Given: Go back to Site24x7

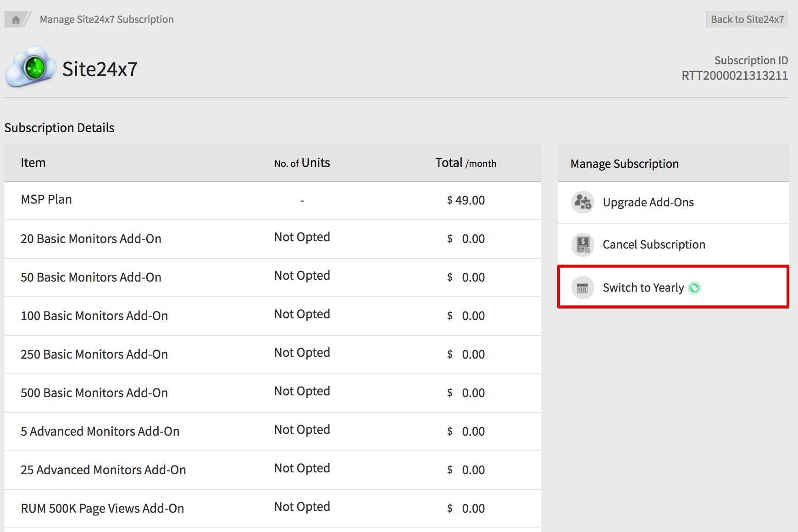Looking at the screenshot, I should 747,19.
